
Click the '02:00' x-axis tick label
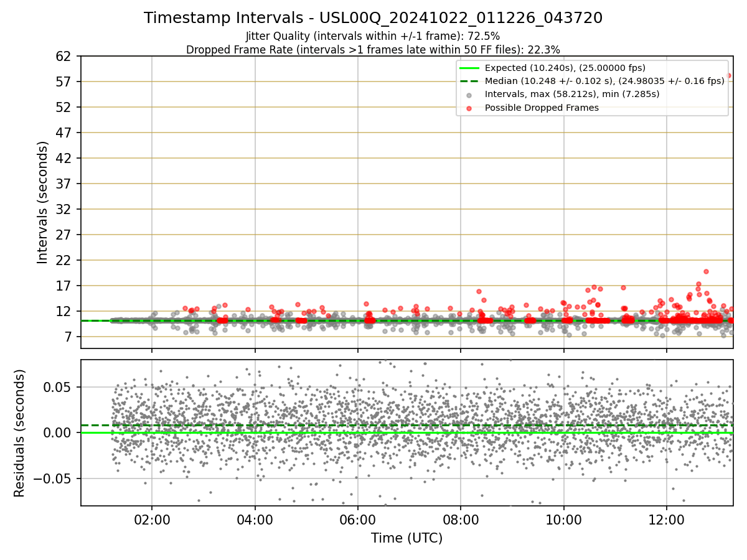coord(152,519)
